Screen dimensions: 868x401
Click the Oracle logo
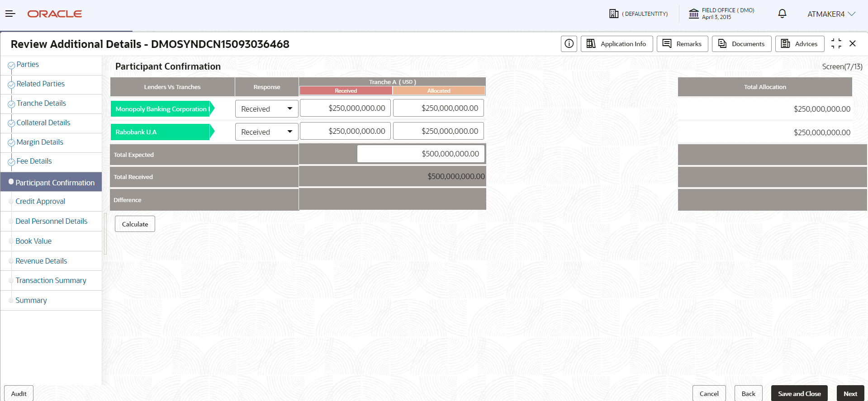[55, 14]
